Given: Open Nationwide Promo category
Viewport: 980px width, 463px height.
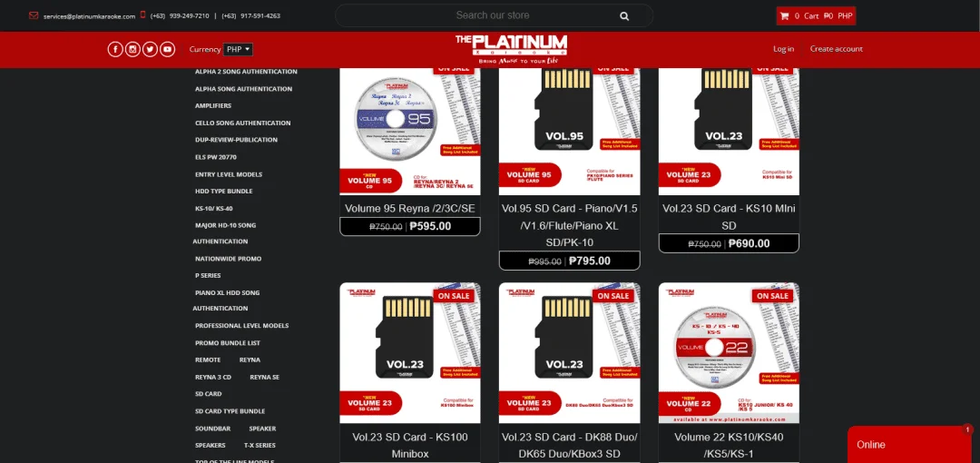Looking at the screenshot, I should [x=228, y=259].
